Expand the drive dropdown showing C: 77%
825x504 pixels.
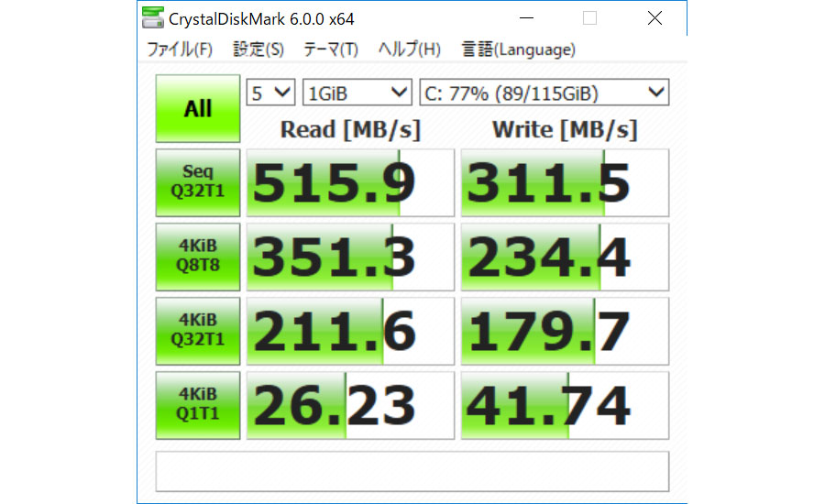tap(544, 93)
